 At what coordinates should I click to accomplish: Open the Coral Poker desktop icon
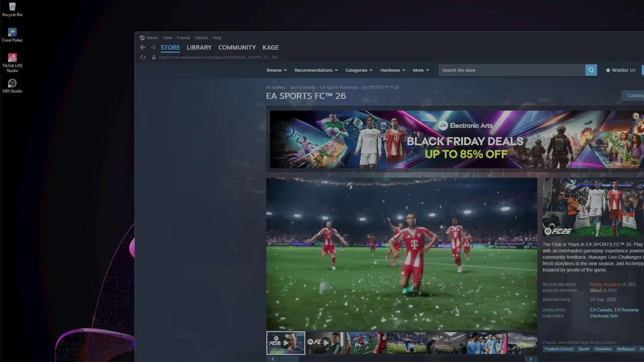pyautogui.click(x=12, y=35)
